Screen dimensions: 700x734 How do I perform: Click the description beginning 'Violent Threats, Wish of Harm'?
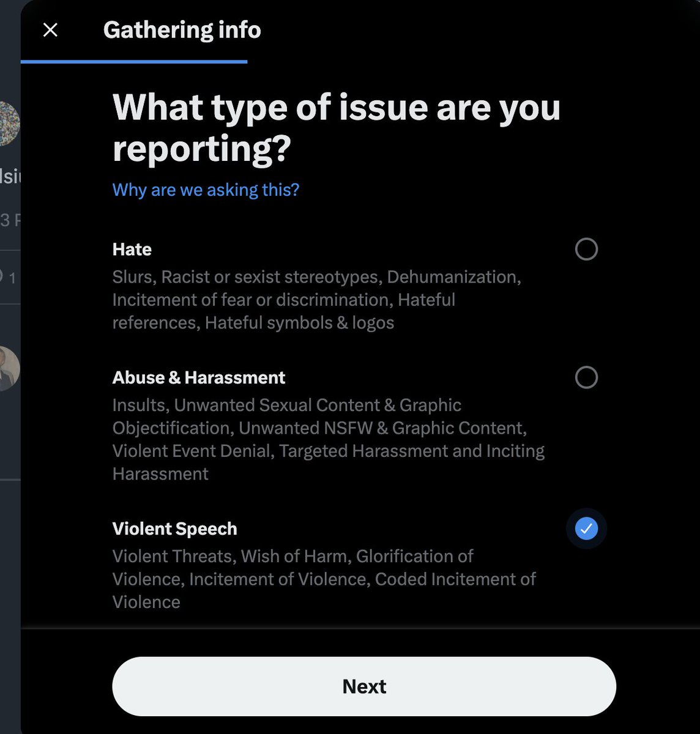324,579
